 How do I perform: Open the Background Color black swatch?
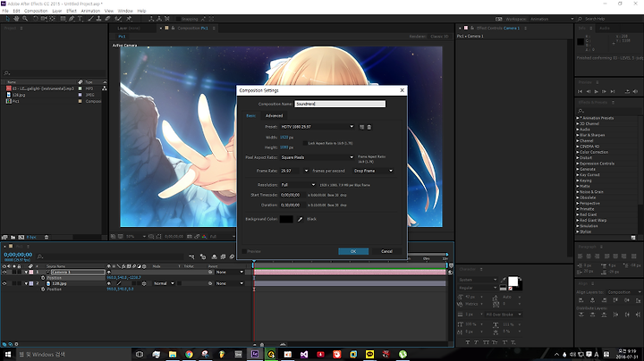(286, 219)
